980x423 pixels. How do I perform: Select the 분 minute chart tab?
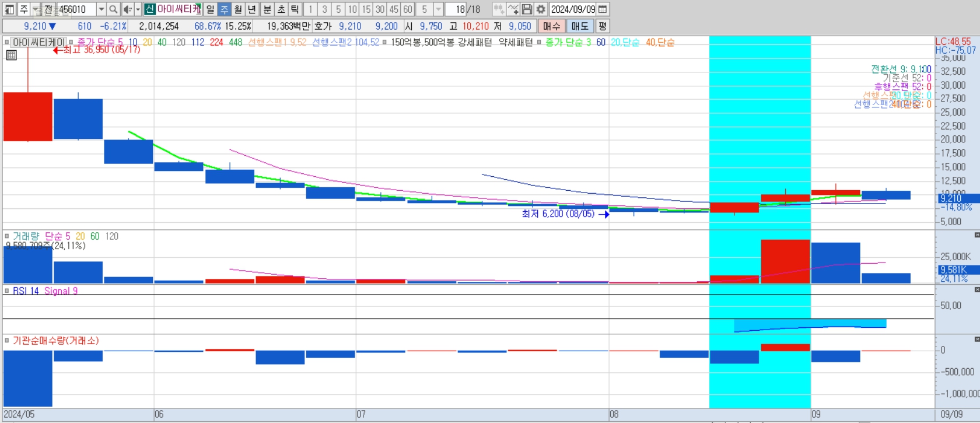tap(267, 9)
